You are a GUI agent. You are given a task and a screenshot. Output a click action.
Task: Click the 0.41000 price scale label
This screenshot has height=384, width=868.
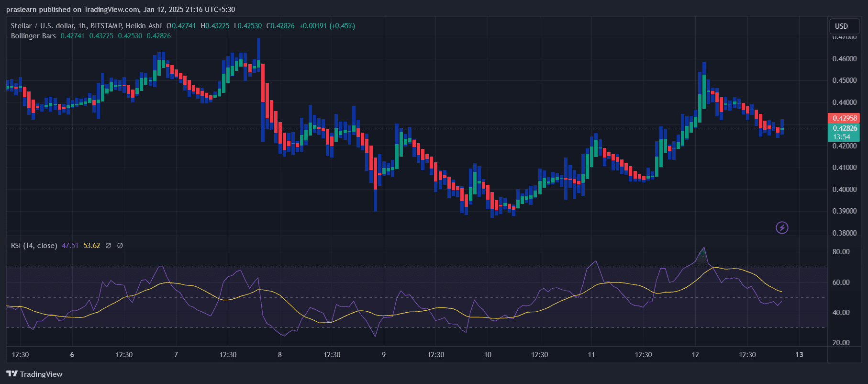click(845, 168)
